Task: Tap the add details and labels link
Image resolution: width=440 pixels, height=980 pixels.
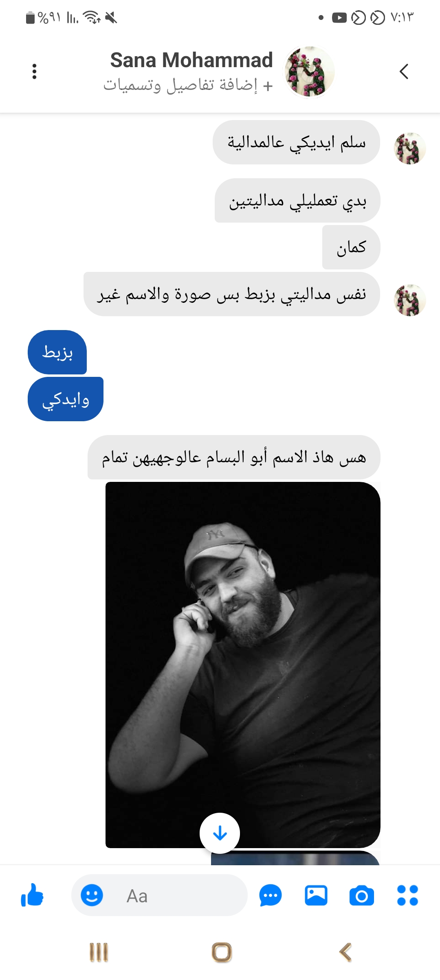Action: pyautogui.click(x=188, y=85)
